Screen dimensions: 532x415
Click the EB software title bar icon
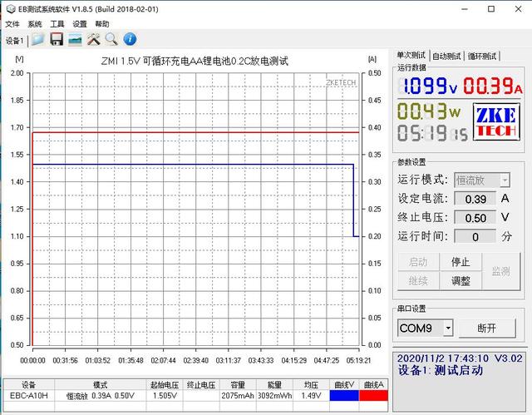11,9
